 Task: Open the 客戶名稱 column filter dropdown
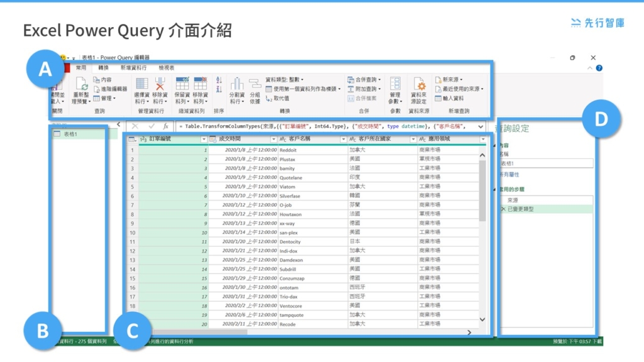(343, 139)
